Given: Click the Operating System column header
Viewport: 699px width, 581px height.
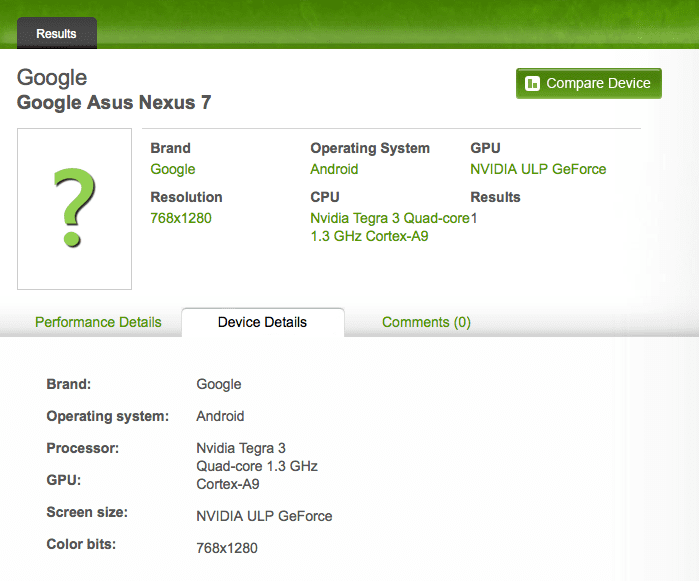Looking at the screenshot, I should pos(370,148).
